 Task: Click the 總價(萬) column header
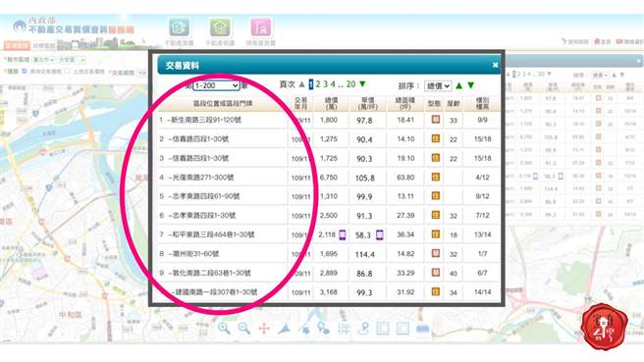[x=331, y=103]
